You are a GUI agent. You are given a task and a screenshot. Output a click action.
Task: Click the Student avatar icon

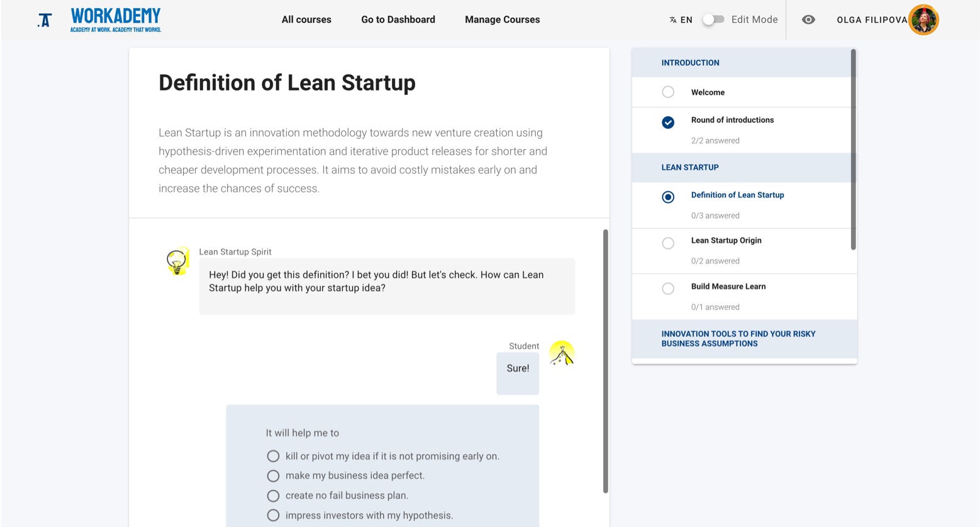point(562,353)
